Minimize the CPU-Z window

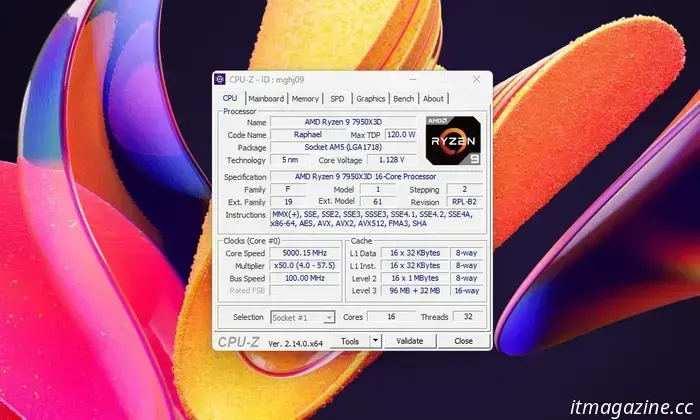pos(413,79)
